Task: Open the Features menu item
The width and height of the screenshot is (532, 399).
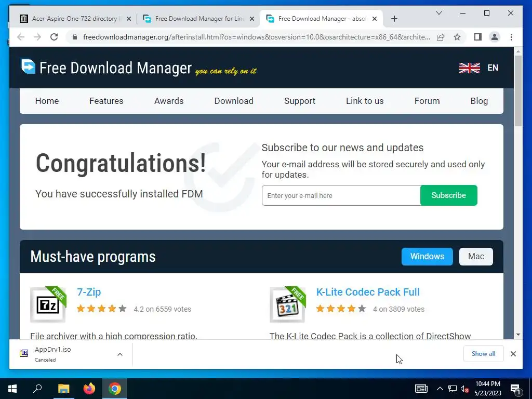Action: (106, 101)
